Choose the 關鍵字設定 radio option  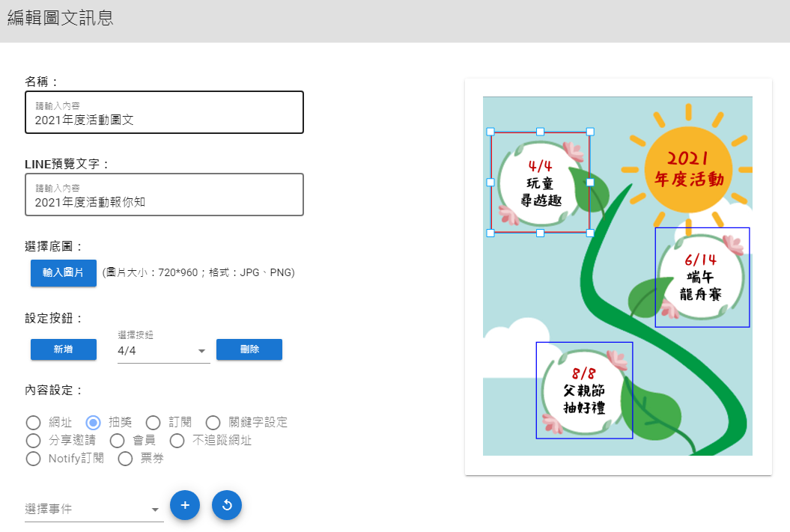coord(213,422)
